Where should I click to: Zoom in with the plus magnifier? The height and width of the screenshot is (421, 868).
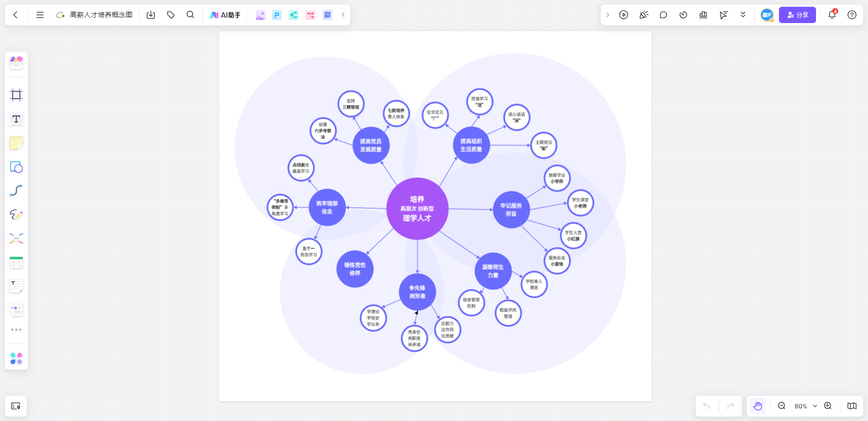pyautogui.click(x=828, y=406)
